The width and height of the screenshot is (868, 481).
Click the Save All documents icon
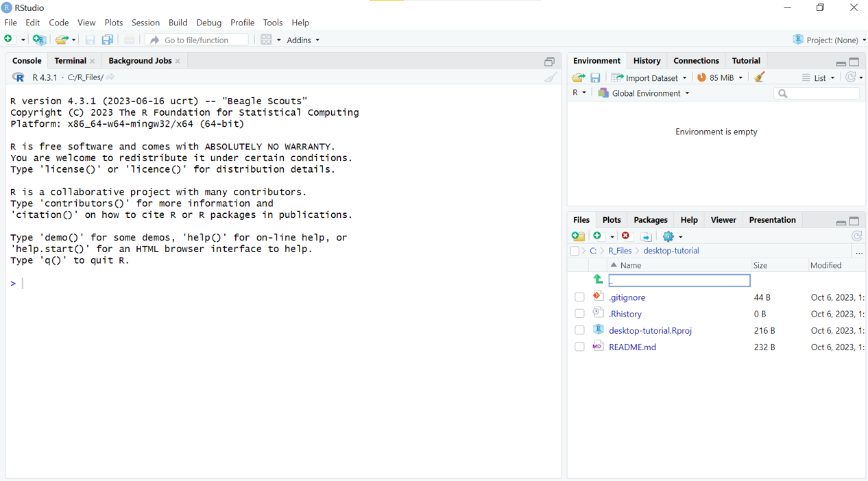[108, 40]
